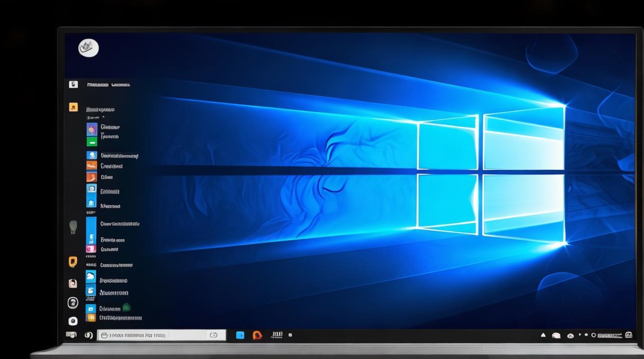Click the round settings icon above the power icon
Screen dimensions: 644x359
[73, 302]
